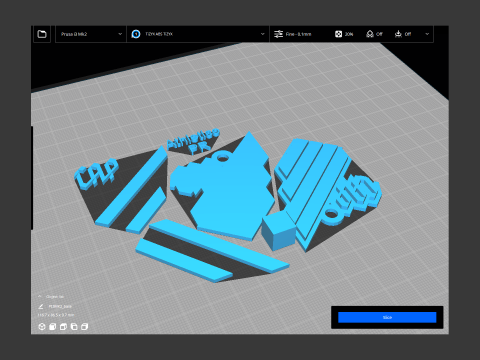Click the Object list label
The width and height of the screenshot is (480, 360).
pos(55,296)
